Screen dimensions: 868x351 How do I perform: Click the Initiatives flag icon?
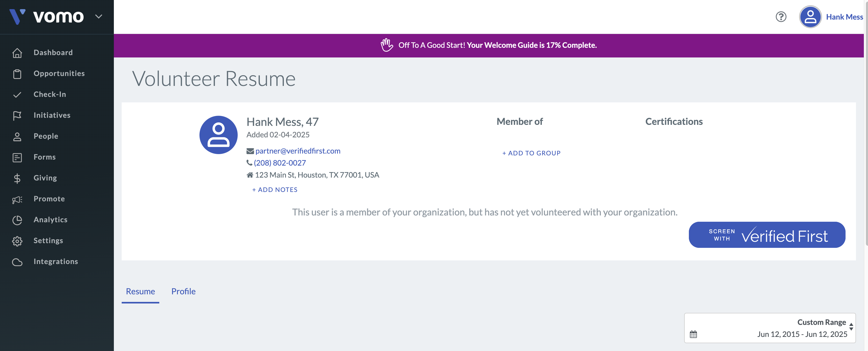coord(17,115)
